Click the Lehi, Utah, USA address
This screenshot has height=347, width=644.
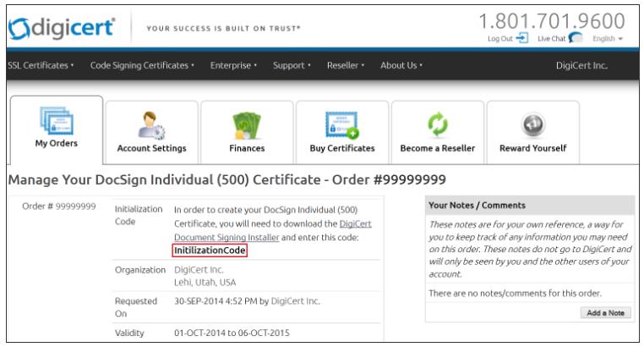click(205, 283)
